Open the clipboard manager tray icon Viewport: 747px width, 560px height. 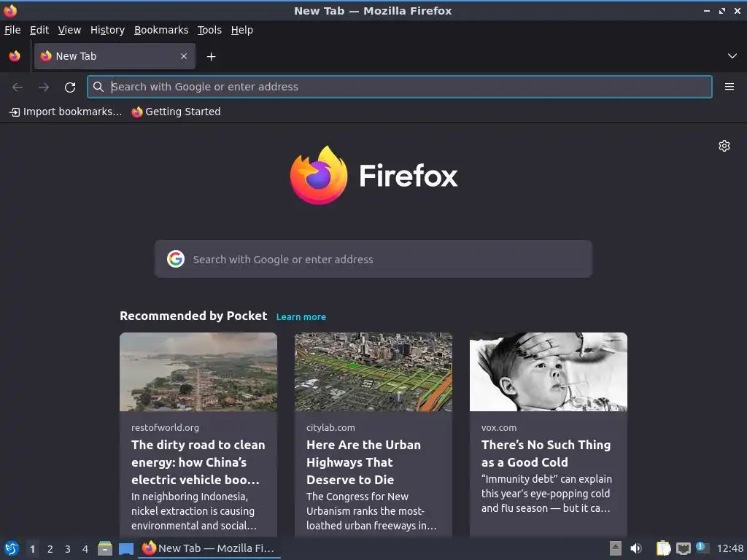pos(663,548)
